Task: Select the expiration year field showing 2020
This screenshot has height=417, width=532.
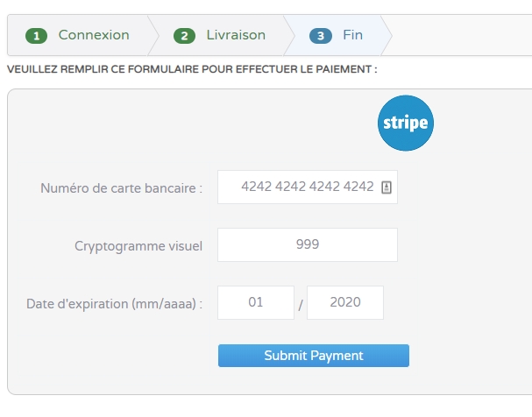Action: (345, 302)
